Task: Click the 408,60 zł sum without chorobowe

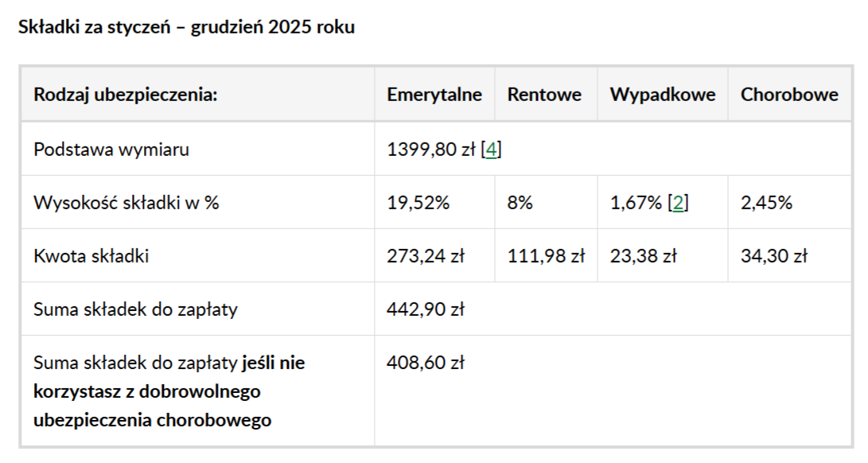Action: pos(426,363)
